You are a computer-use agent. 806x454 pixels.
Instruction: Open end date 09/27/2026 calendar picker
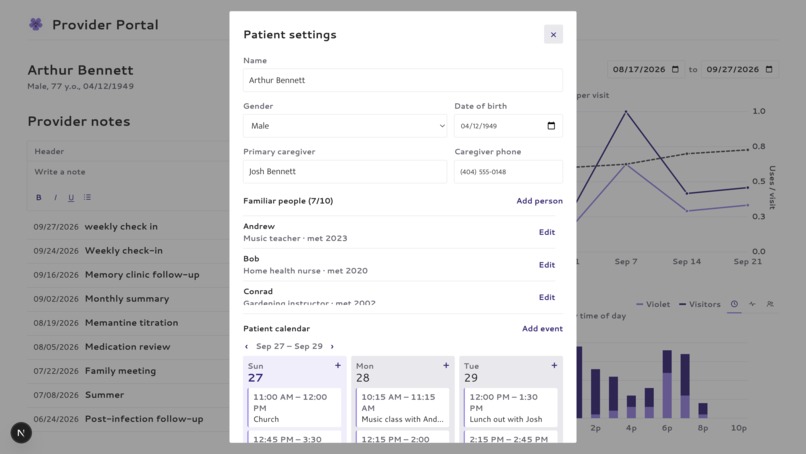pyautogui.click(x=769, y=69)
